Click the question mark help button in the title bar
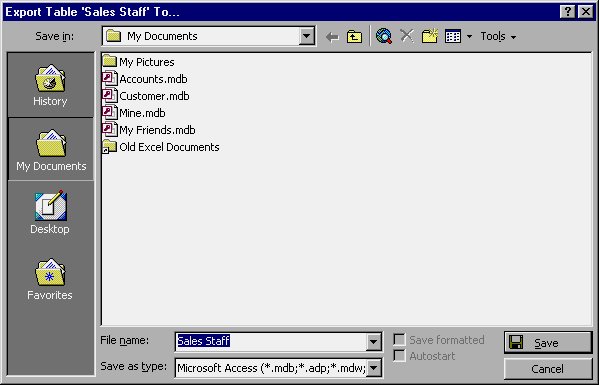This screenshot has width=599, height=385. (x=568, y=12)
